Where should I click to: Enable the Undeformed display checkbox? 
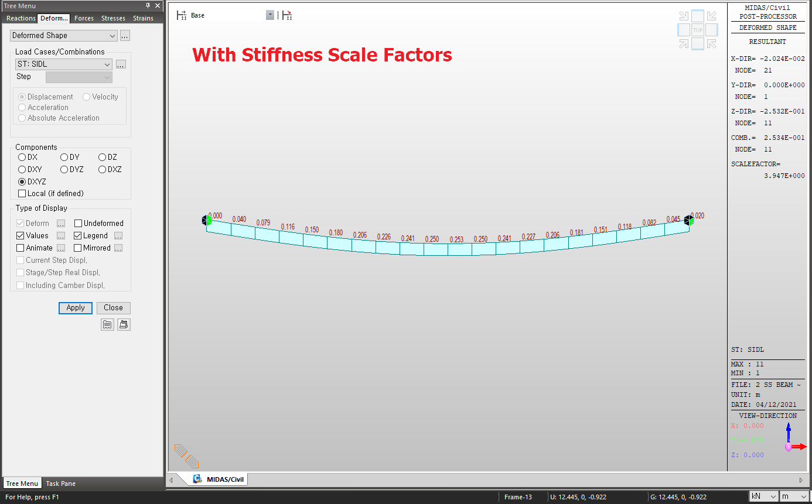coord(77,223)
